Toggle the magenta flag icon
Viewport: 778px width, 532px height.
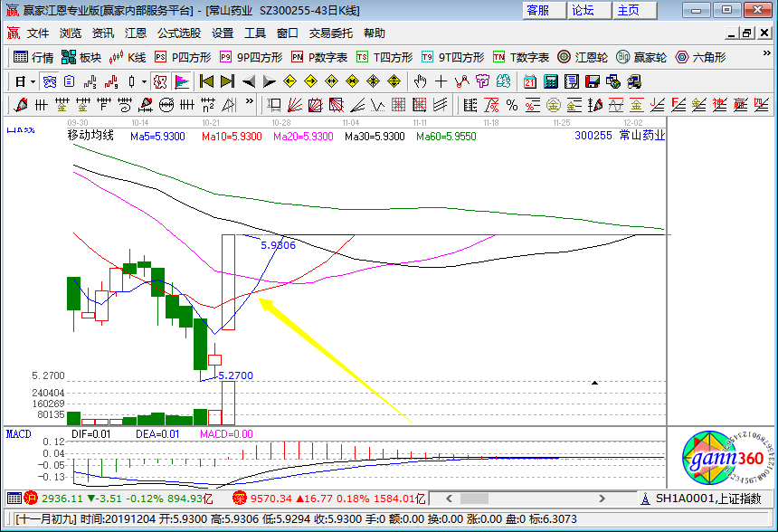182,81
